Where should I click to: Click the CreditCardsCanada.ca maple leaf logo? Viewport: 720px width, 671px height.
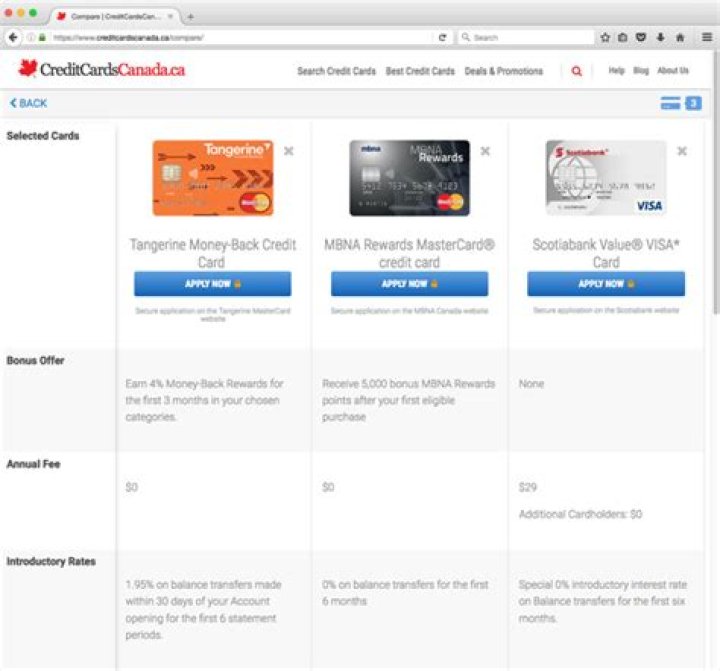click(x=101, y=69)
